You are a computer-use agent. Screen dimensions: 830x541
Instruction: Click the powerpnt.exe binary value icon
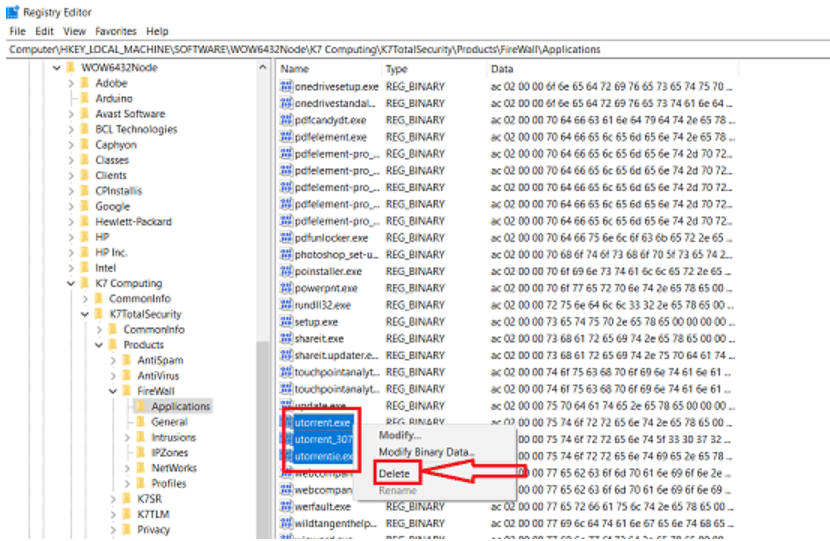(286, 288)
